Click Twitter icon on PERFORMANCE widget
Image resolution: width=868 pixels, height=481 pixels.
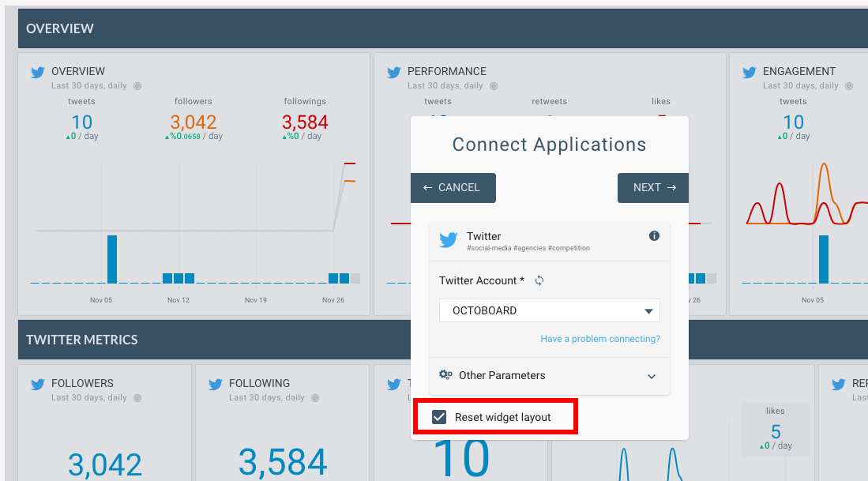click(393, 73)
